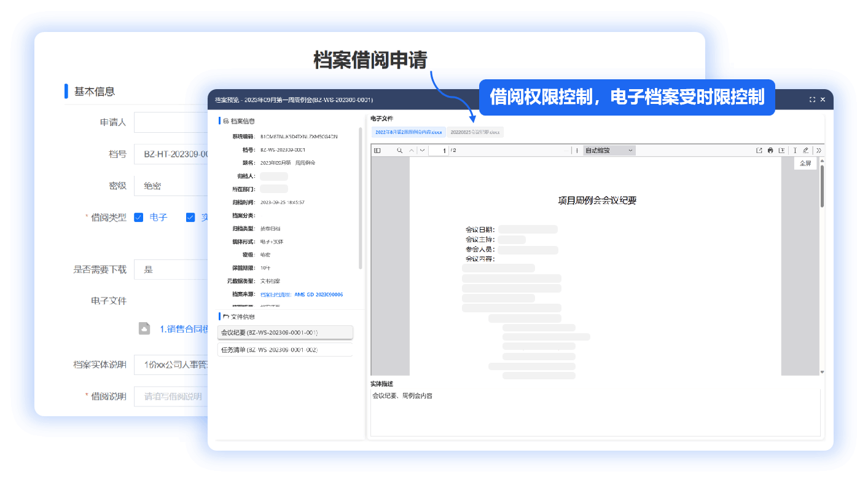
Task: Click the 档案实体说明 input field
Action: 171,365
